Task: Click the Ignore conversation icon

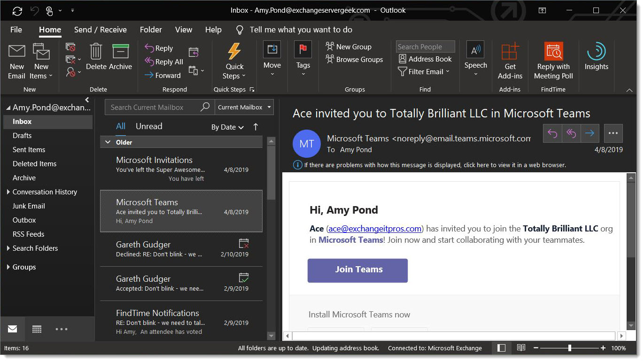Action: 70,47
